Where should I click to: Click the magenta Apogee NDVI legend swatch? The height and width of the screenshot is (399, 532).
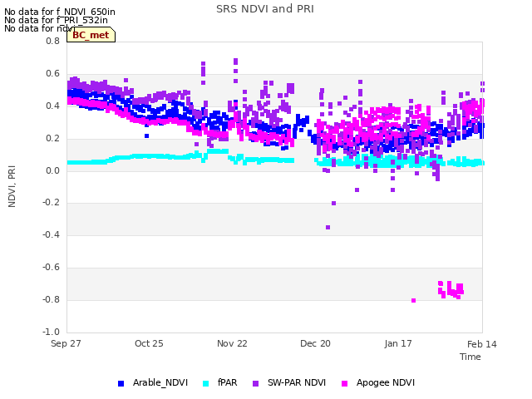[344, 383]
